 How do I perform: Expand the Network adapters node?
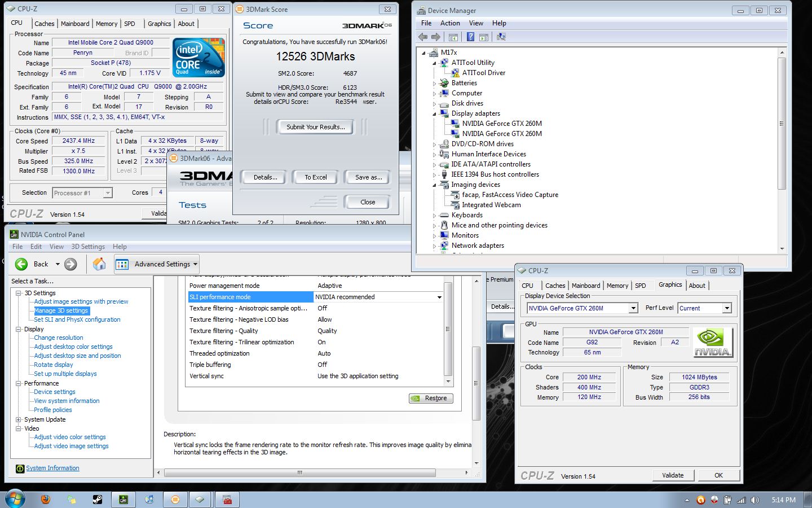pos(435,246)
